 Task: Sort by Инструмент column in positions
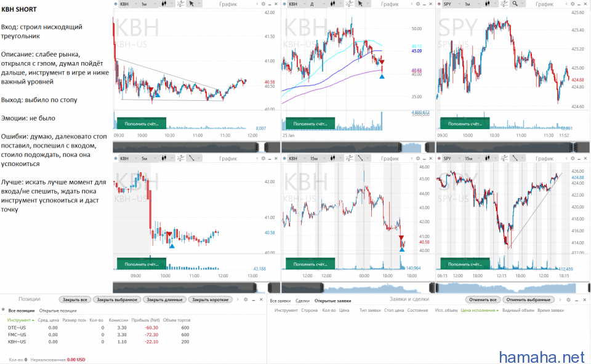[x=20, y=320]
